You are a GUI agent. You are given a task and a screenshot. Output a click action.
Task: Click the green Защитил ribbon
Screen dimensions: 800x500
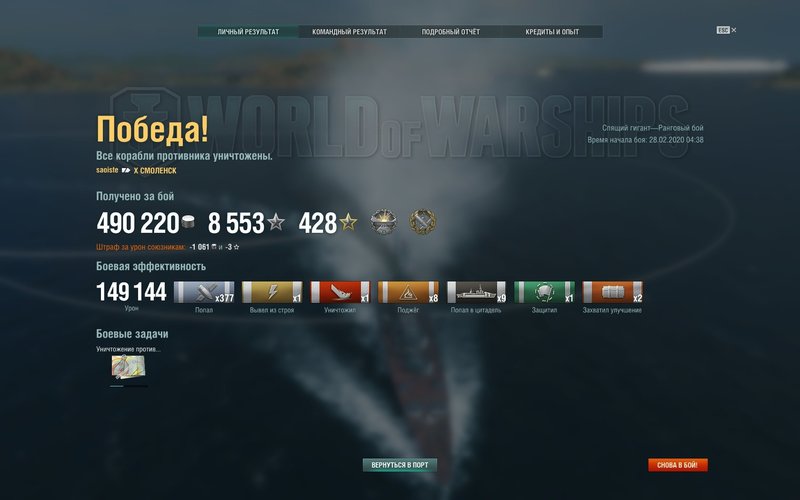coord(544,292)
